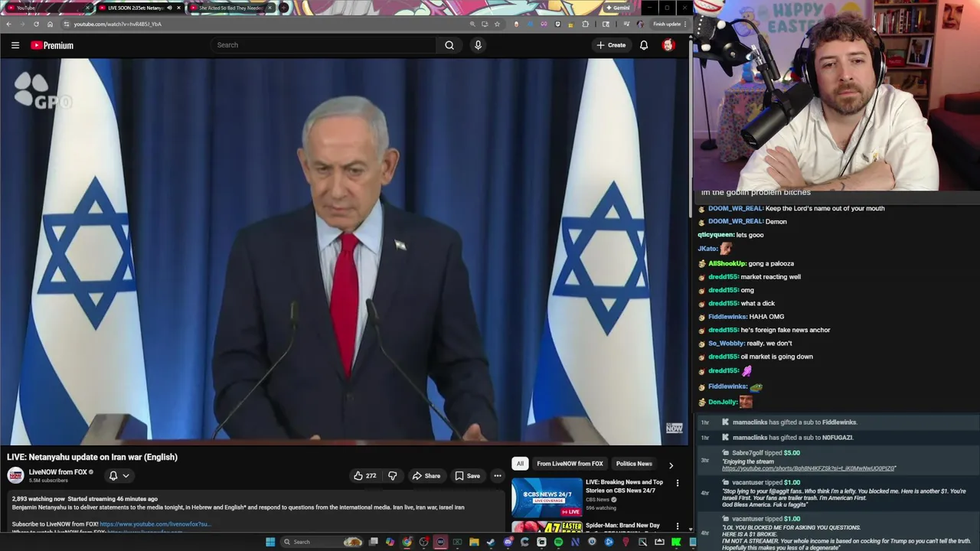Start voice search with the microphone icon
The width and height of the screenshot is (980, 551).
pyautogui.click(x=478, y=45)
